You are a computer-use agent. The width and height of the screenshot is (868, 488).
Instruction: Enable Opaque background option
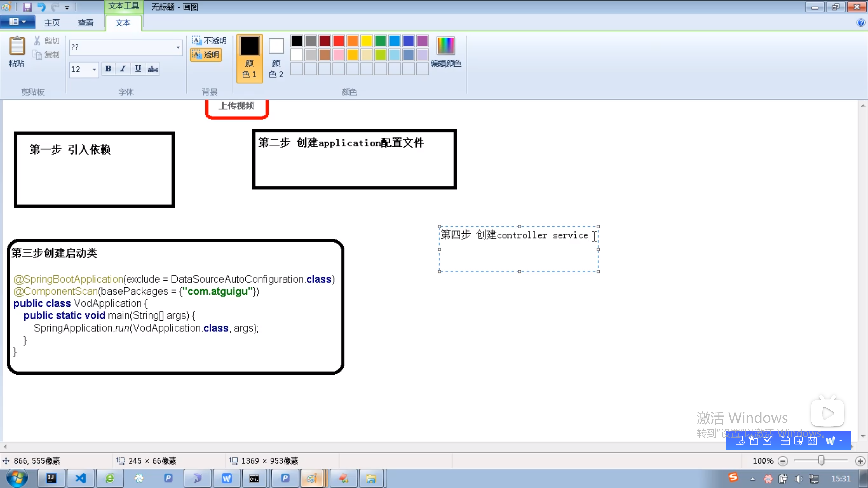(x=209, y=40)
